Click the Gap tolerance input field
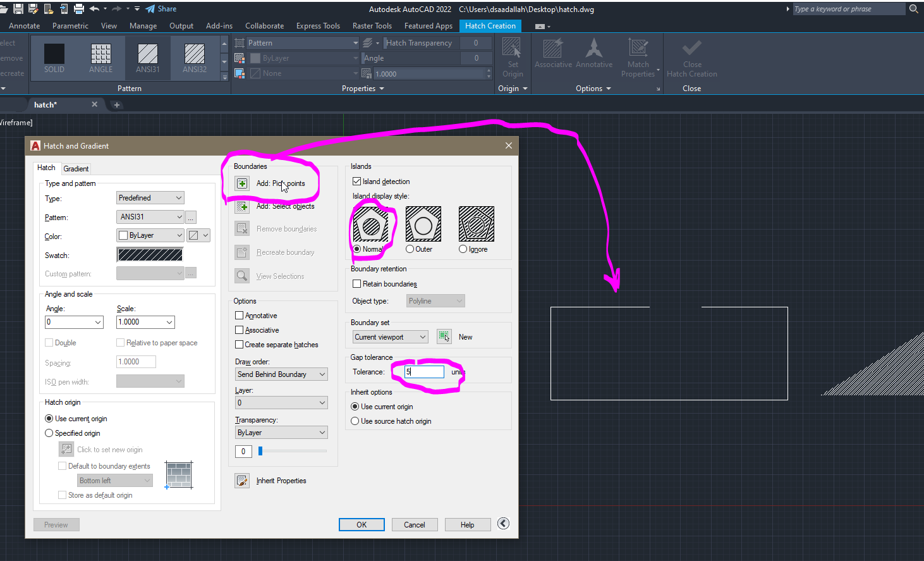The height and width of the screenshot is (561, 924). 423,372
